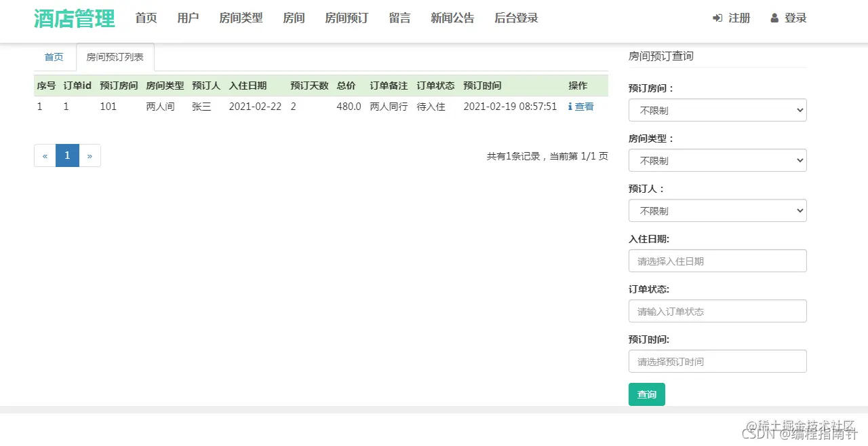The image size is (868, 446).
Task: Open the 首页 navigation menu item
Action: pyautogui.click(x=146, y=18)
